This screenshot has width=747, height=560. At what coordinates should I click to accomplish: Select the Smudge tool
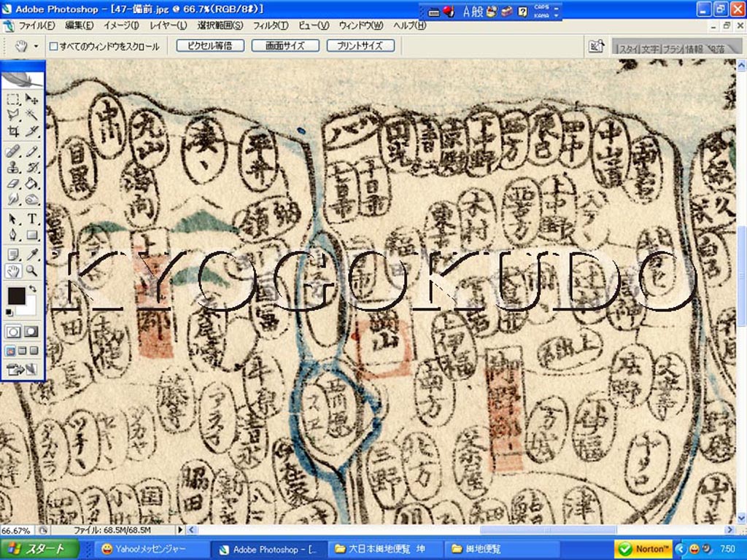[13, 199]
